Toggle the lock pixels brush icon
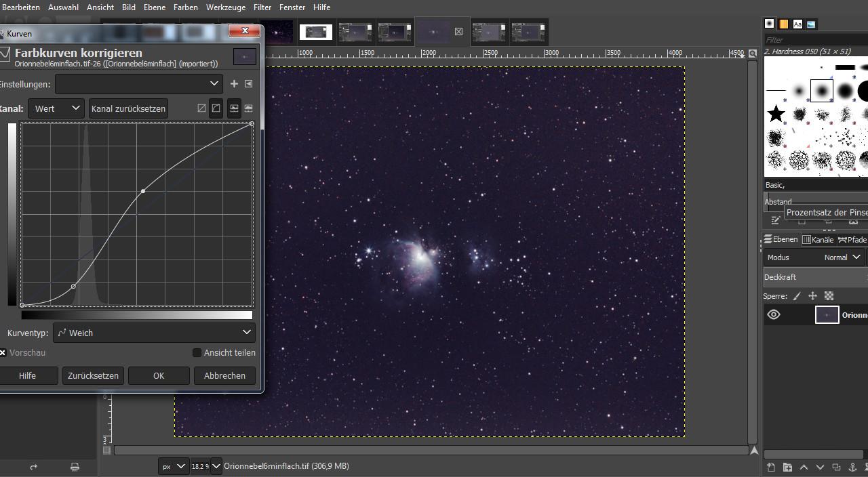The image size is (868, 477). coord(797,296)
